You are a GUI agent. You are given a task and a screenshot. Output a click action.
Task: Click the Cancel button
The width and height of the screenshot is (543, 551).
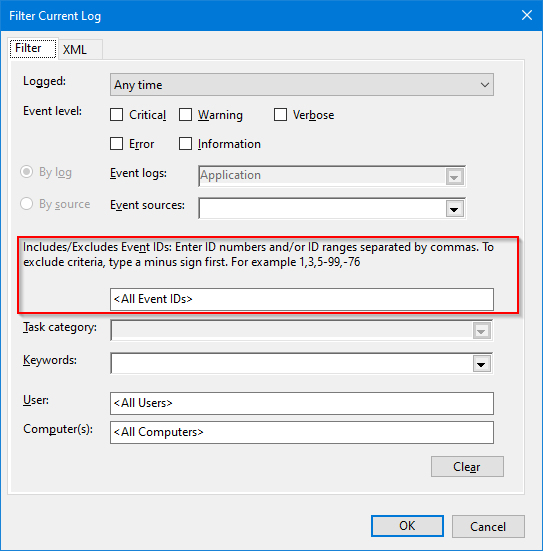point(488,526)
